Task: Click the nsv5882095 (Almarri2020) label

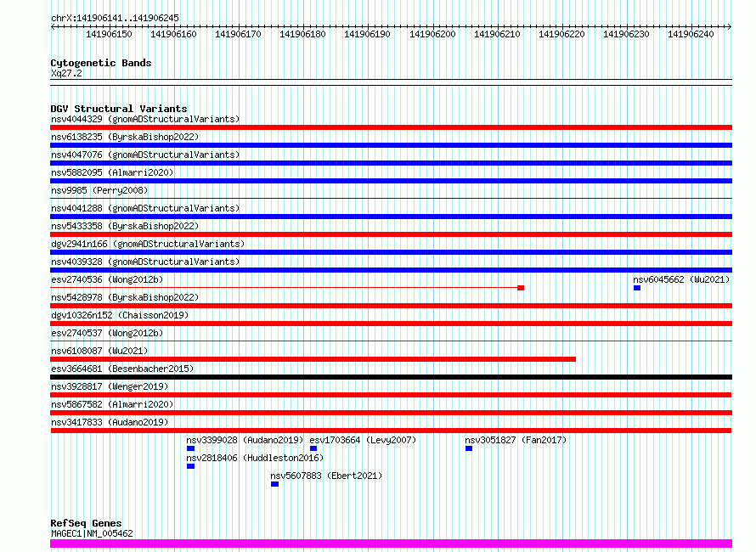Action: (112, 172)
